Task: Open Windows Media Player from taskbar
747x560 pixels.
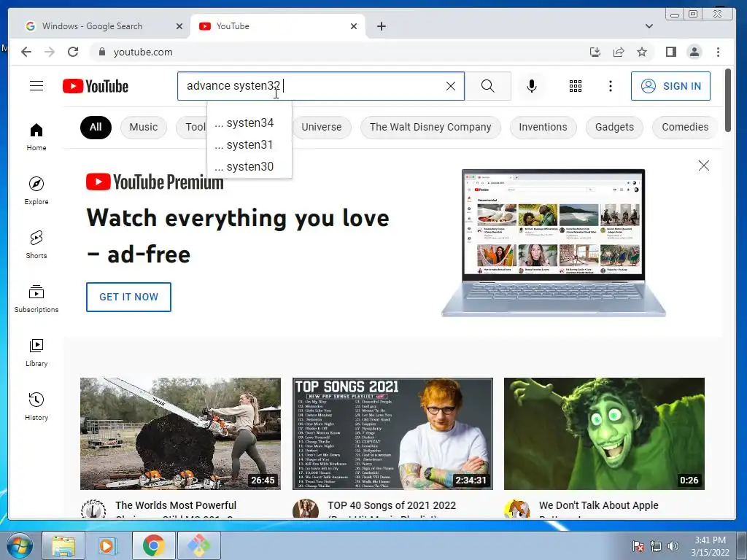Action: 108,545
